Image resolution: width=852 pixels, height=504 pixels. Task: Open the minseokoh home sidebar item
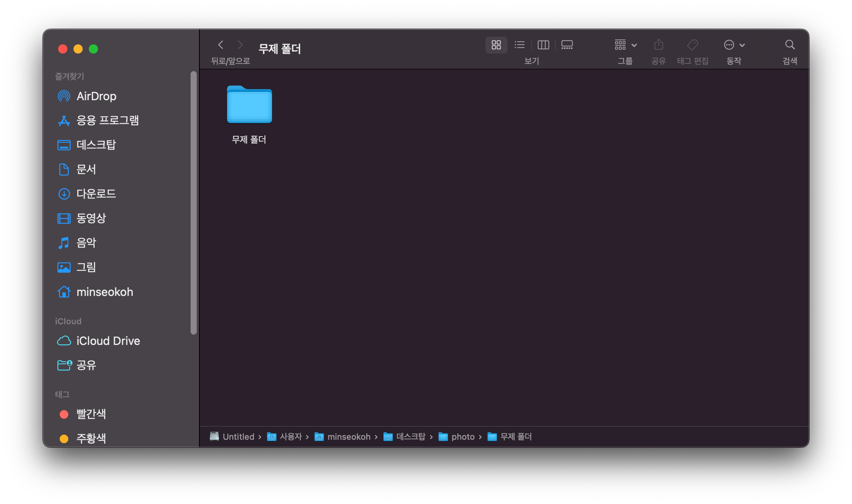pyautogui.click(x=104, y=292)
